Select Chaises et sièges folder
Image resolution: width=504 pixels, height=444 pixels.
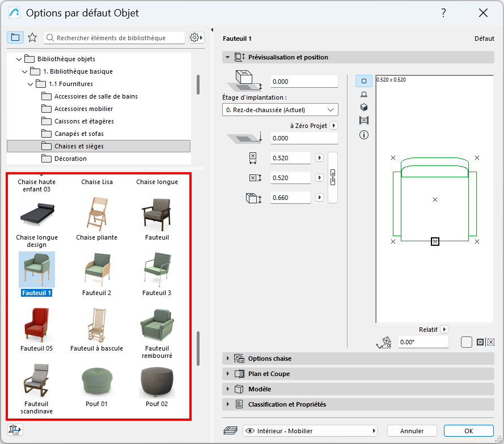pyautogui.click(x=99, y=146)
